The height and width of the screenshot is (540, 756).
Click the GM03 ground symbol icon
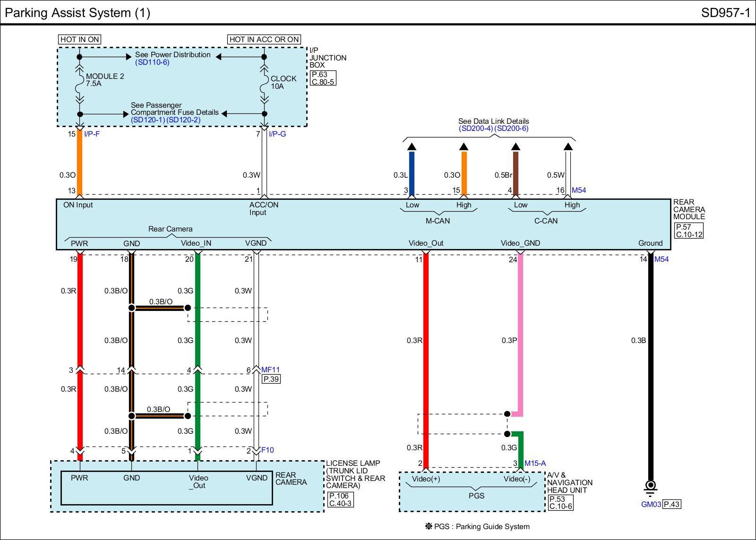point(651,486)
